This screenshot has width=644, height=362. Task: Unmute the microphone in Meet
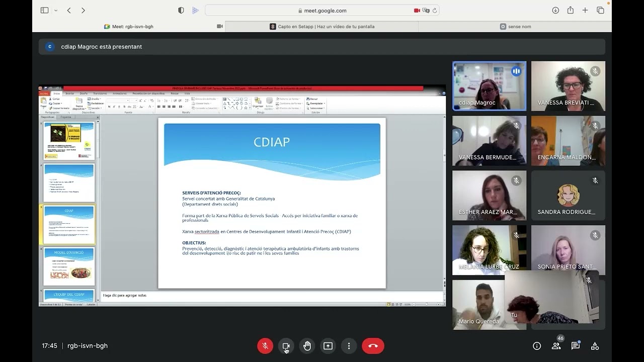[x=265, y=346]
